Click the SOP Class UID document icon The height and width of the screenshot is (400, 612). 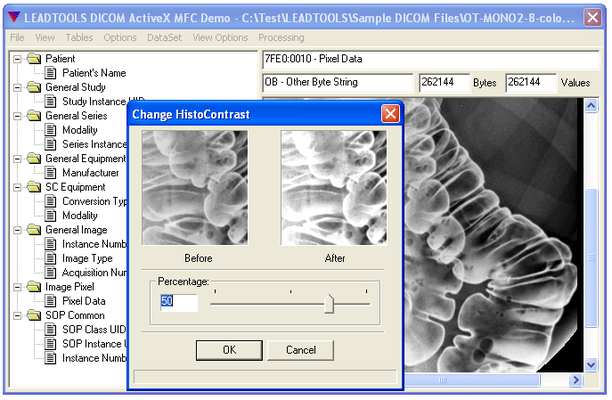pyautogui.click(x=50, y=330)
